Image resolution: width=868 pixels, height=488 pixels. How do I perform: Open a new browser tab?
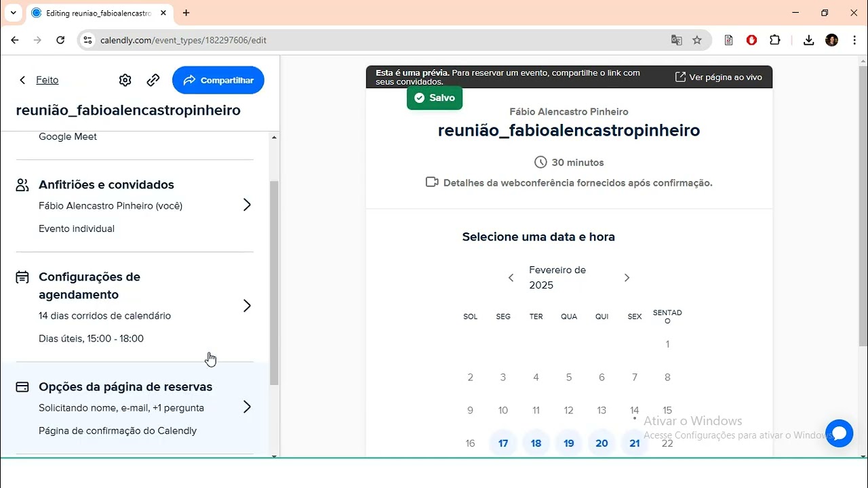click(x=186, y=13)
